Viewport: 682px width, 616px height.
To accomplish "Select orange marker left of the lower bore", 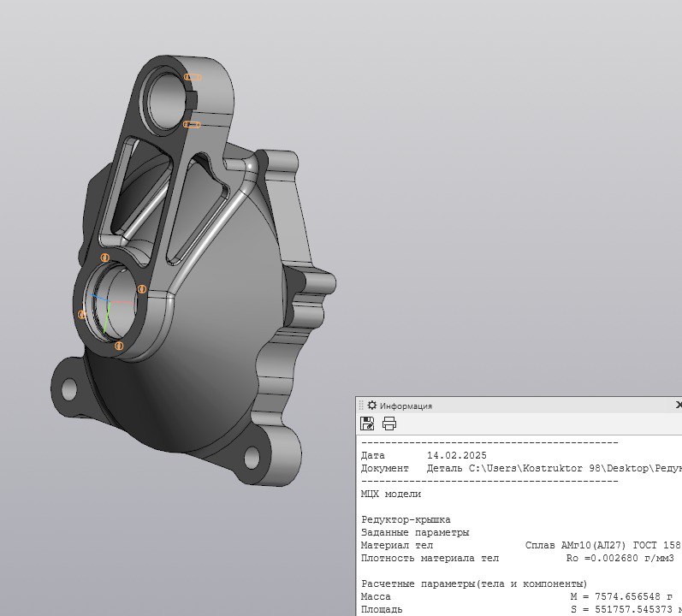I will pyautogui.click(x=82, y=315).
